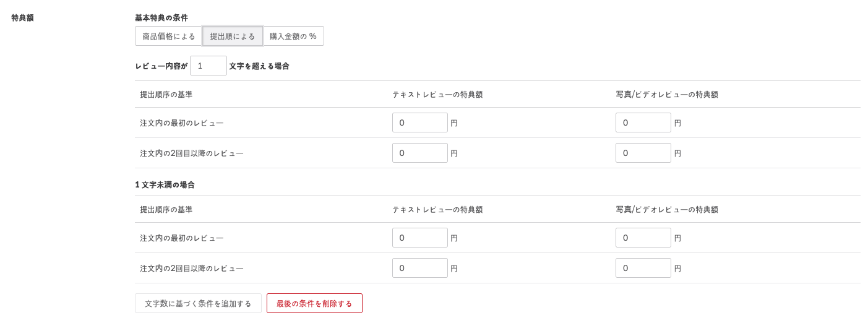The height and width of the screenshot is (323, 868).
Task: Click 2回目以降 text reward field in 文字を超える場合 table
Action: pos(419,153)
